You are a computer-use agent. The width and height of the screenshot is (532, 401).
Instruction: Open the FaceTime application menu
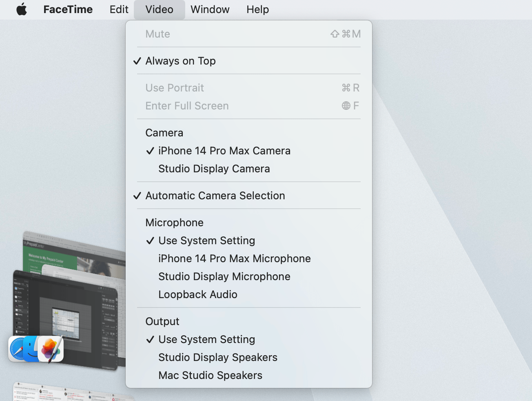point(68,9)
